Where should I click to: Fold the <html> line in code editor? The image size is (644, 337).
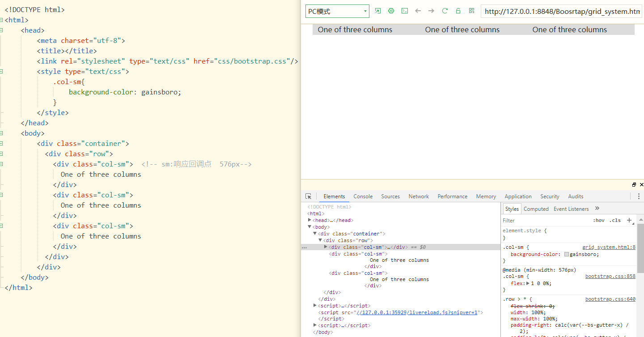1,20
